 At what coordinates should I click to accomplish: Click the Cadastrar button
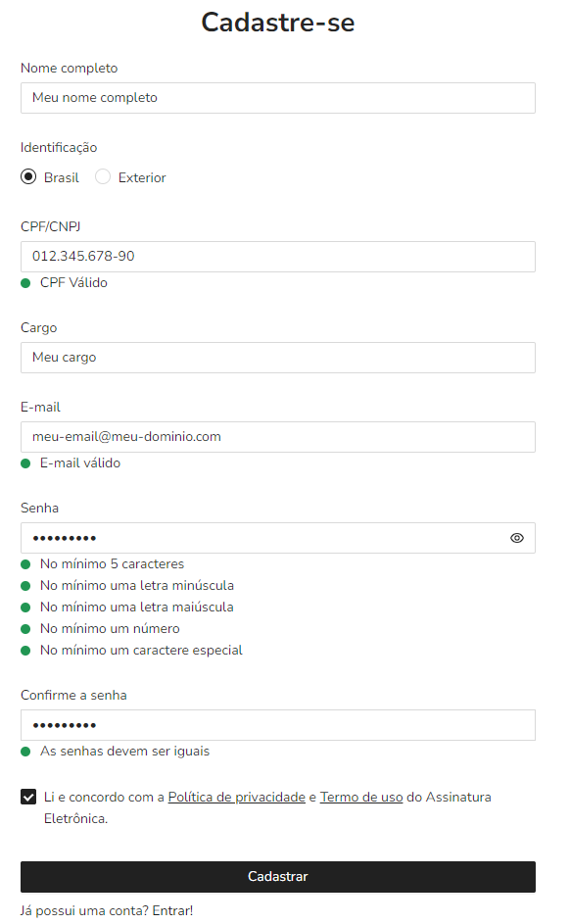pos(278,876)
